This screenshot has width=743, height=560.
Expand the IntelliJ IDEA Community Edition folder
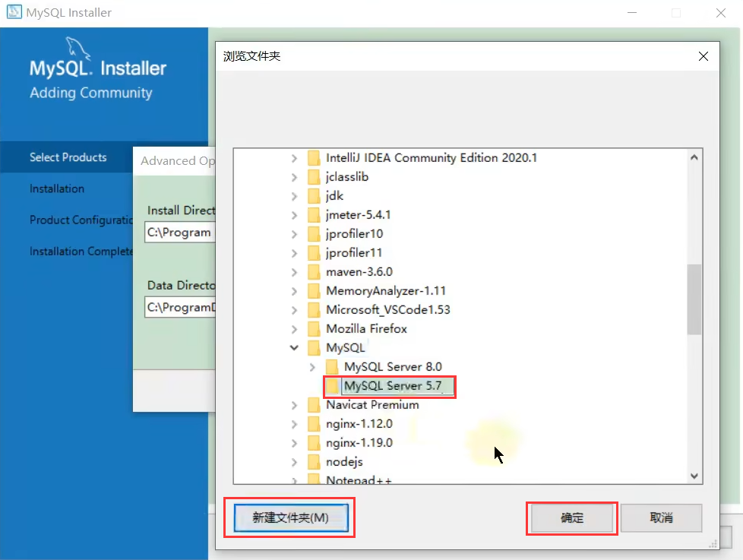coord(294,158)
